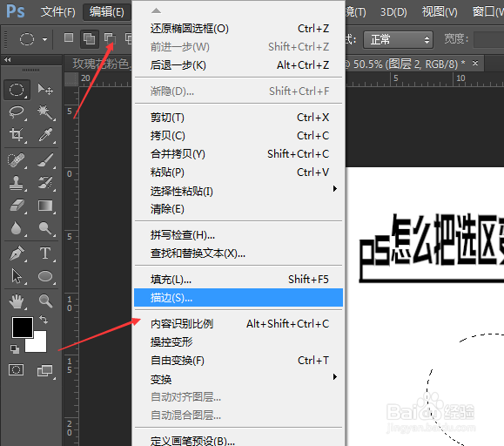
Task: Open the 编辑(E) menu
Action: tap(107, 12)
